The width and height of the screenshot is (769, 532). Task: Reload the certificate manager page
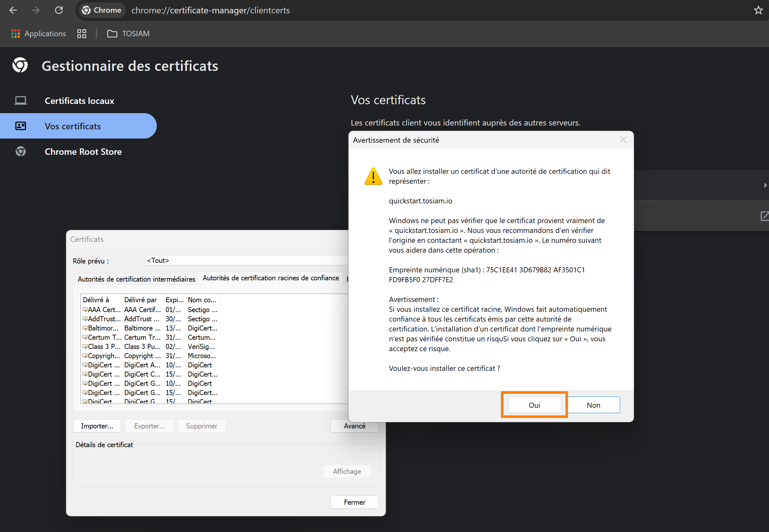pos(59,10)
